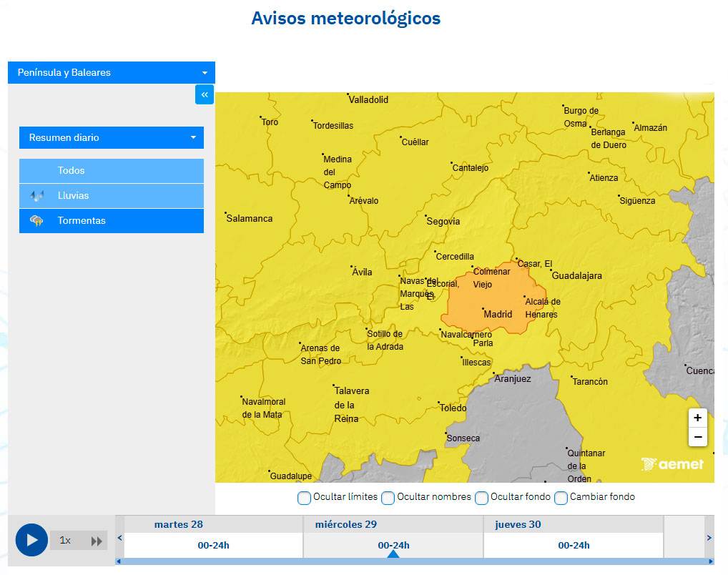The width and height of the screenshot is (728, 575).
Task: Expand the Resumen diario dropdown
Action: (x=111, y=137)
